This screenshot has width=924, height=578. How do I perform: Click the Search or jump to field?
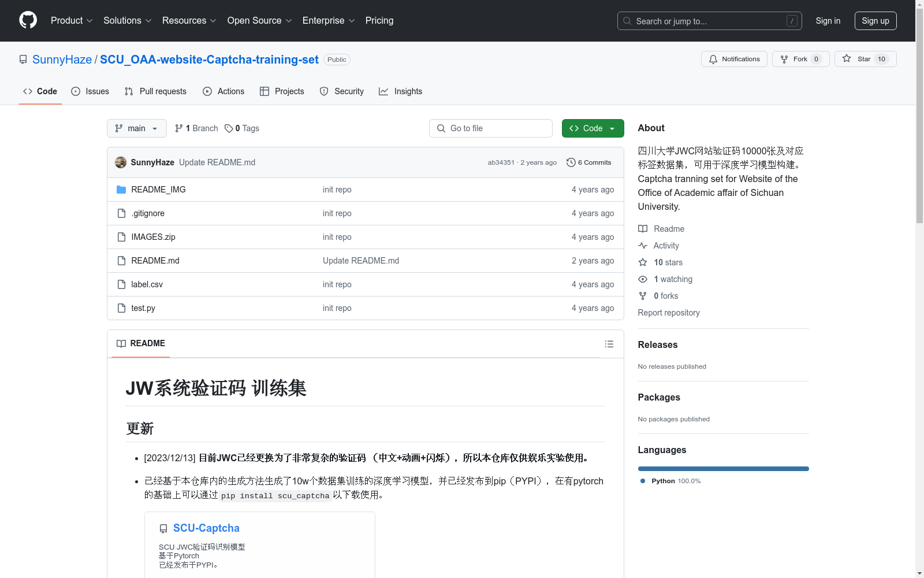tap(710, 21)
